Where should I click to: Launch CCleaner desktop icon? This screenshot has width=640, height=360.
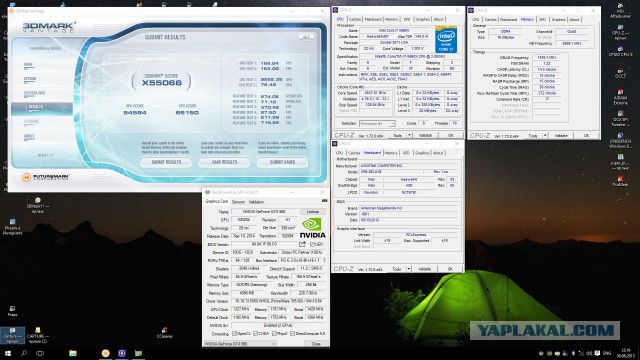pyautogui.click(x=164, y=333)
